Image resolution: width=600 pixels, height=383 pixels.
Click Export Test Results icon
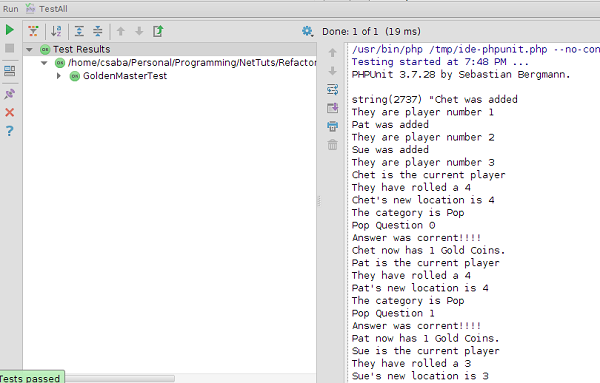(158, 31)
